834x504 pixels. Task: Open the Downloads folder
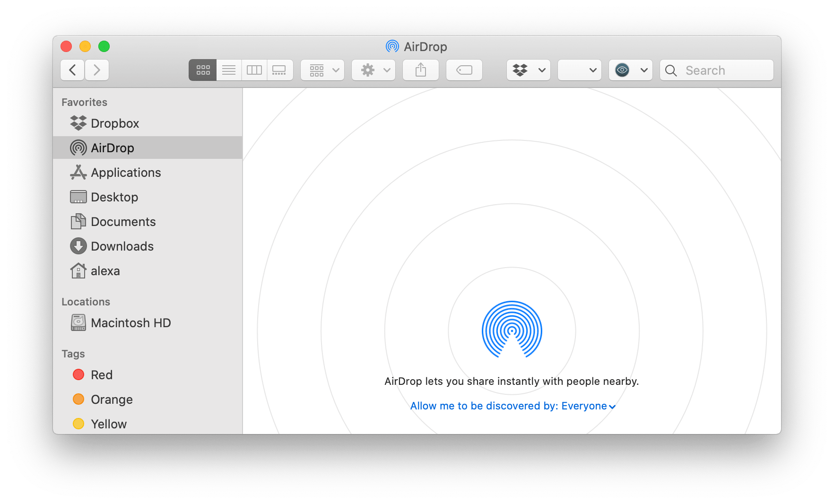click(122, 246)
